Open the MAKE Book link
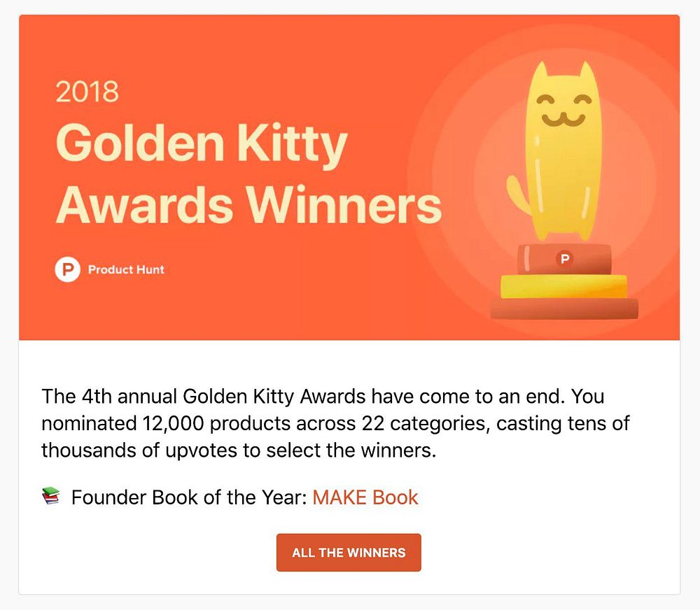Screen dimensions: 700x610 tap(365, 497)
